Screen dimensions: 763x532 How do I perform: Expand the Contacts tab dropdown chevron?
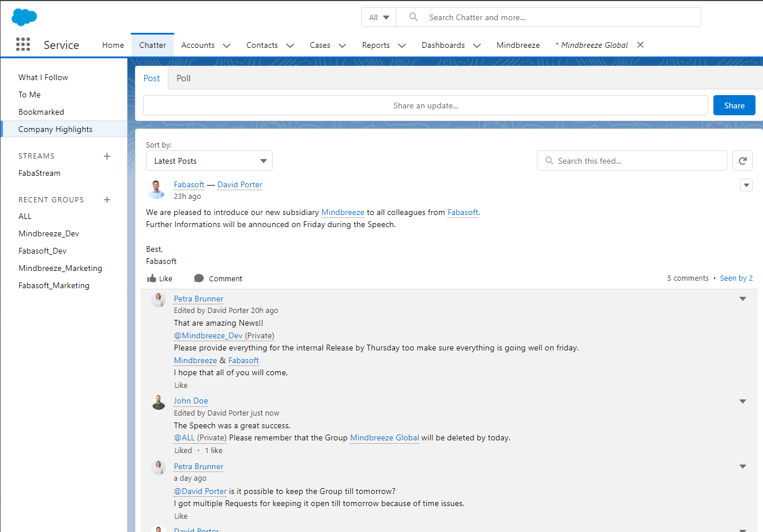coord(290,46)
